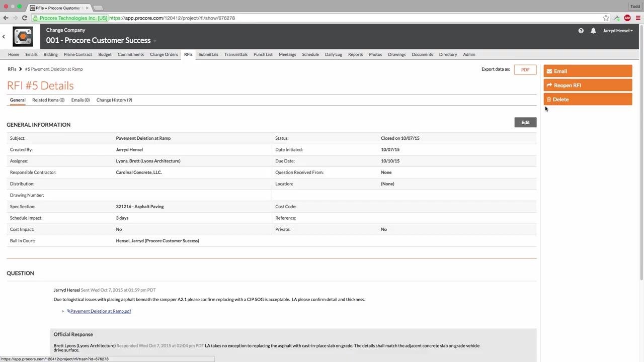Select 'Cardinal Concrete, LLC.' text
The width and height of the screenshot is (644, 362).
(139, 172)
